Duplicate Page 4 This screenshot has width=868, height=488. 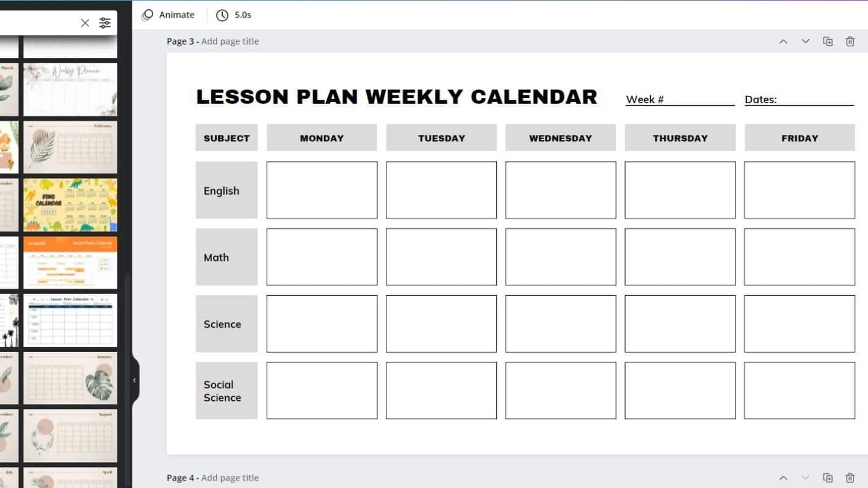tap(828, 478)
